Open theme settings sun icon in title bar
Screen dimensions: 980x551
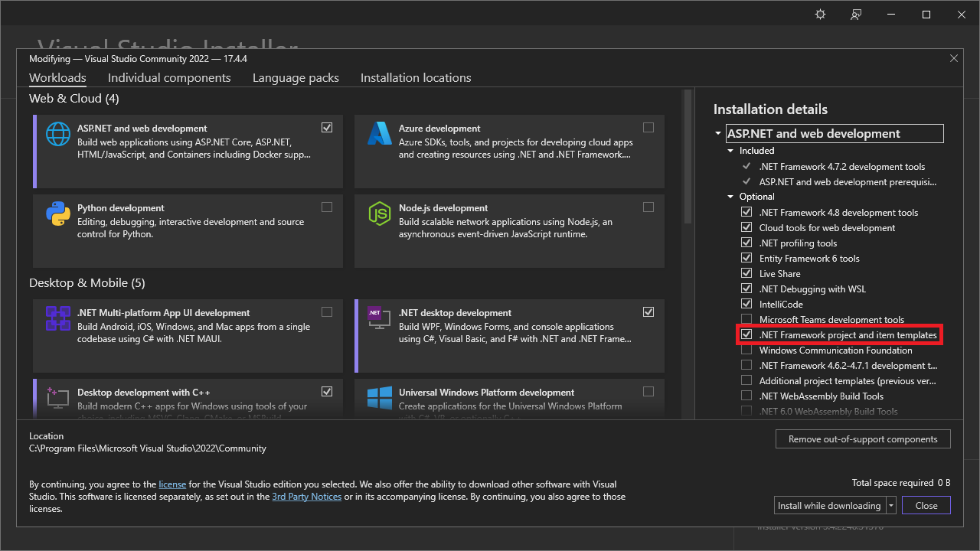821,15
